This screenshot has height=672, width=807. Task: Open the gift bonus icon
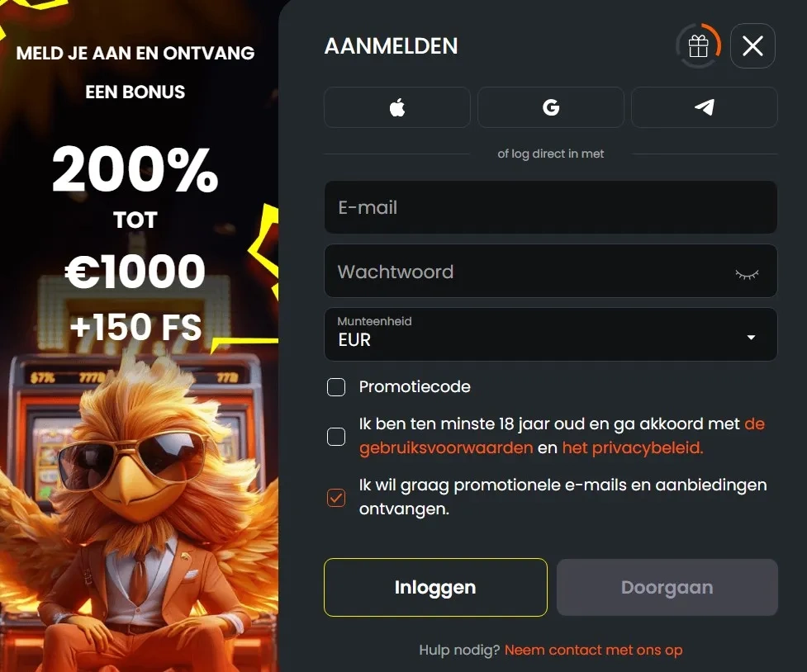699,46
